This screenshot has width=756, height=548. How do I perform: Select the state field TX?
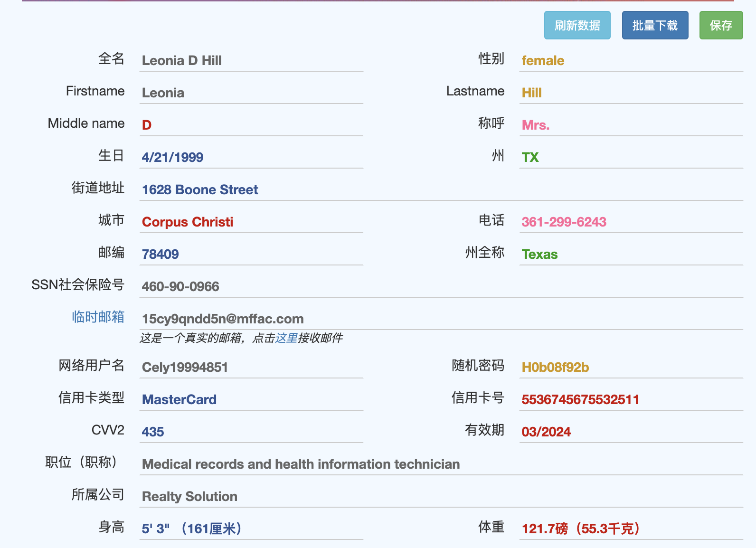click(x=631, y=157)
